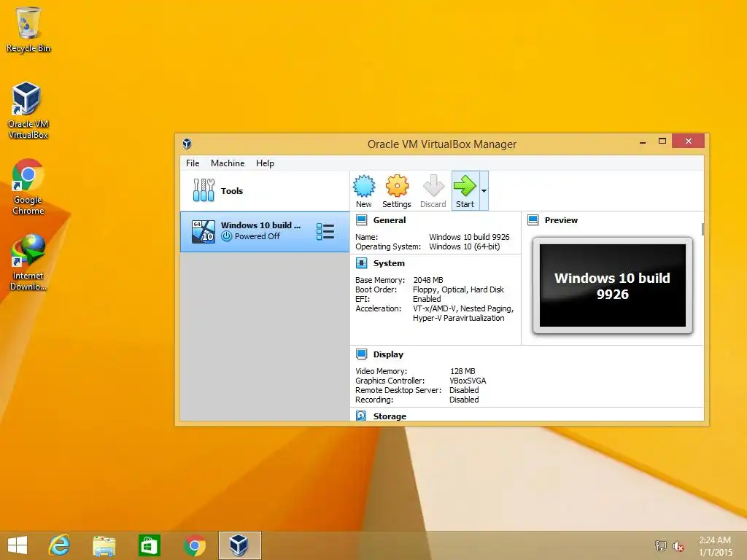Click the System section chip icon

point(362,262)
